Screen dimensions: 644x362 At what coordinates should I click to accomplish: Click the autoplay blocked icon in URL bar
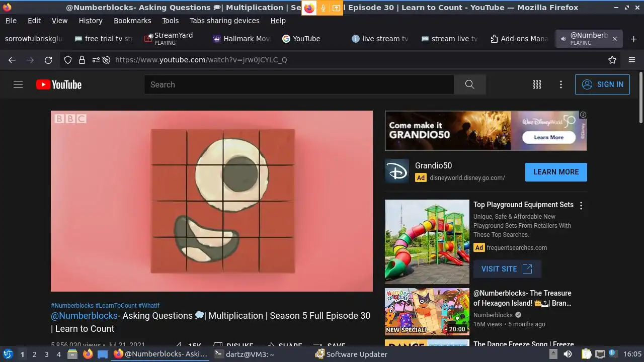(x=106, y=60)
